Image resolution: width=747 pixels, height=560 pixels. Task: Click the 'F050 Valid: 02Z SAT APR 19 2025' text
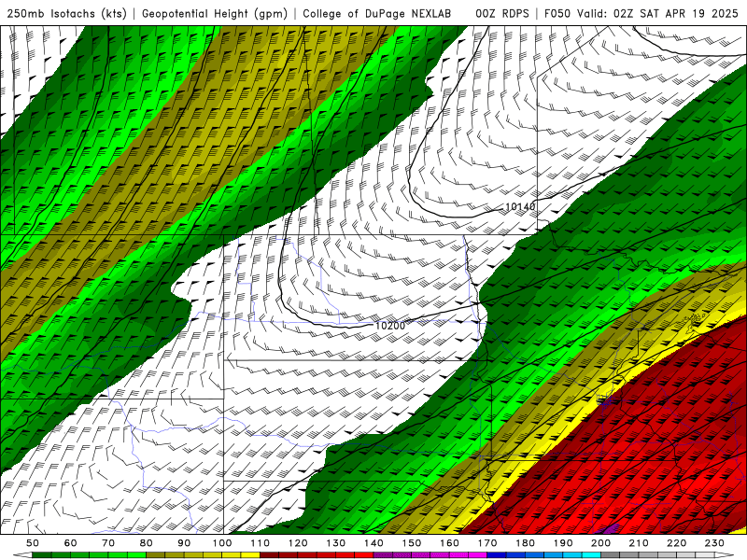641,13
